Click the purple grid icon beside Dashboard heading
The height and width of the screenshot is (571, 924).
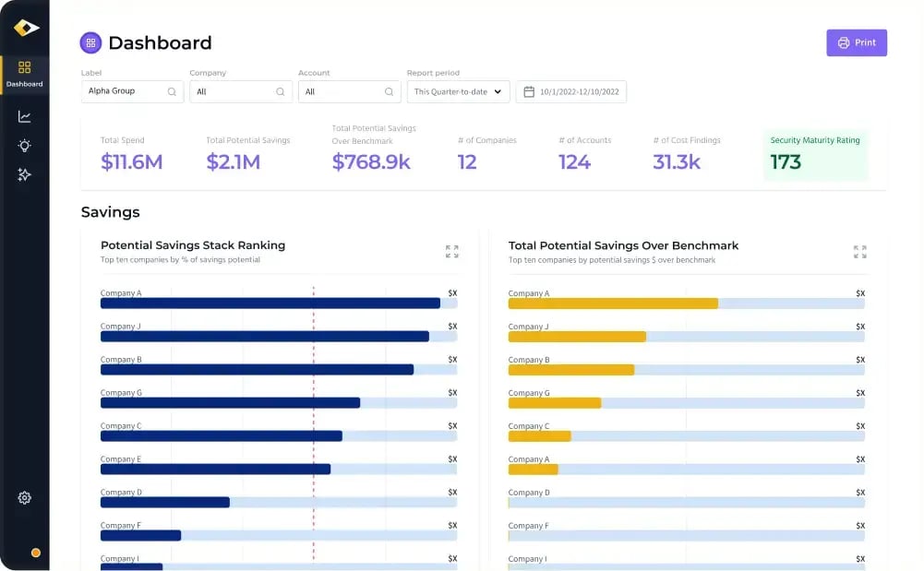point(90,42)
